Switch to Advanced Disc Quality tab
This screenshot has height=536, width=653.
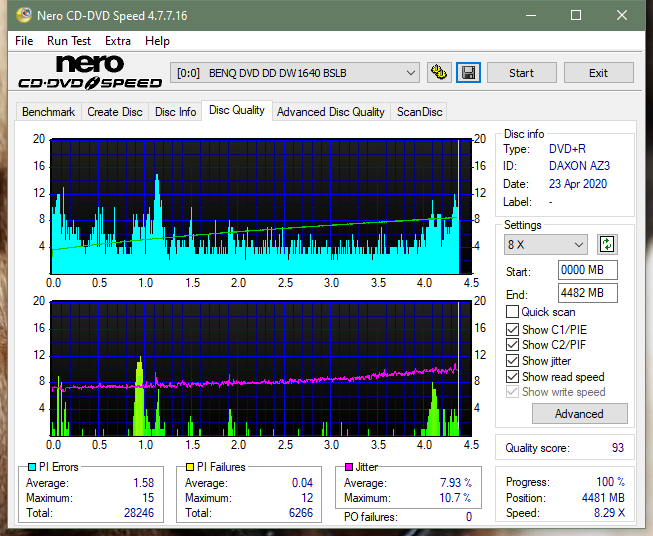331,112
